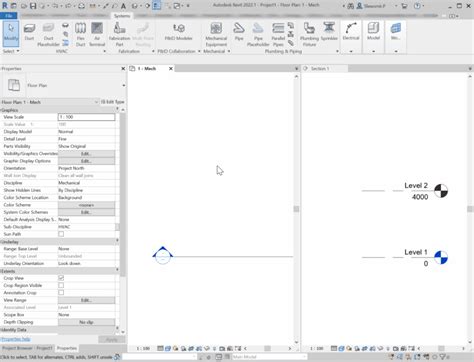Place an Air Terminal

(x=97, y=34)
